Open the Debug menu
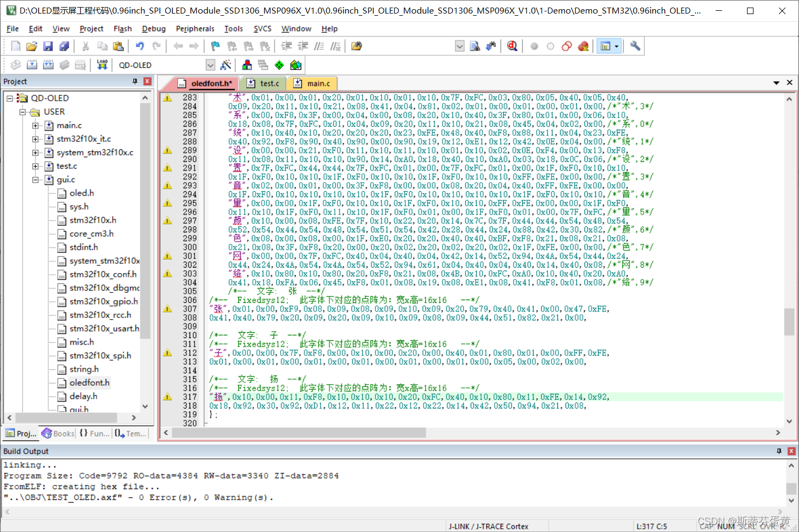Screen dimensions: 799x532 pyautogui.click(x=154, y=29)
